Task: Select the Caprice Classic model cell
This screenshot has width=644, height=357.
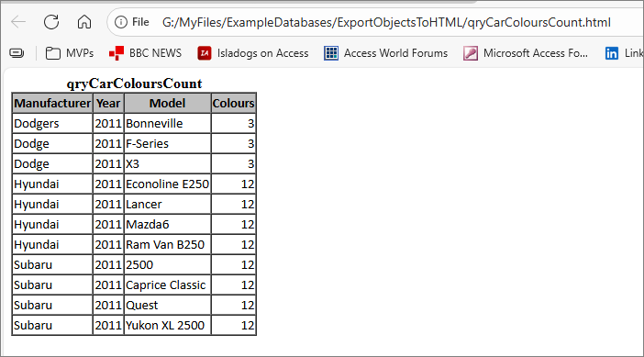Action: click(x=167, y=284)
